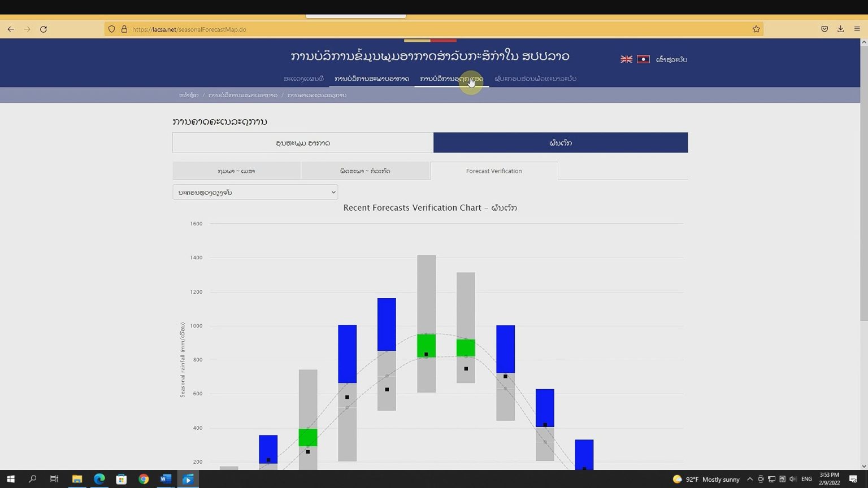Click the browser forward arrow
The height and width of the screenshot is (488, 868).
pyautogui.click(x=27, y=29)
